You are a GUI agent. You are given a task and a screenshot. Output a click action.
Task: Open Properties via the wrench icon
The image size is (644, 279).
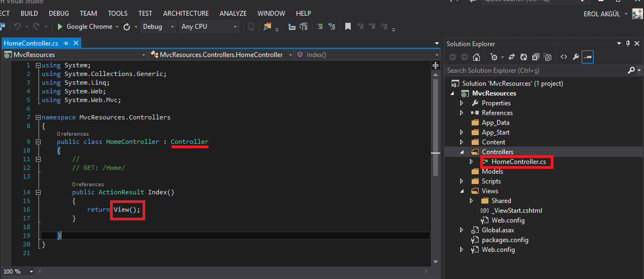(x=576, y=57)
